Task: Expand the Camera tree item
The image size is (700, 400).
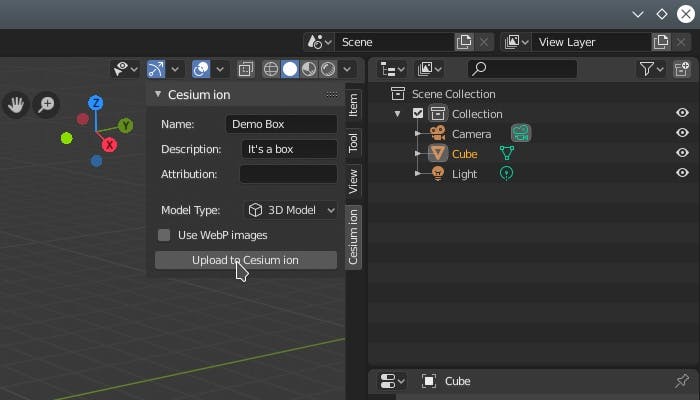Action: [x=417, y=133]
